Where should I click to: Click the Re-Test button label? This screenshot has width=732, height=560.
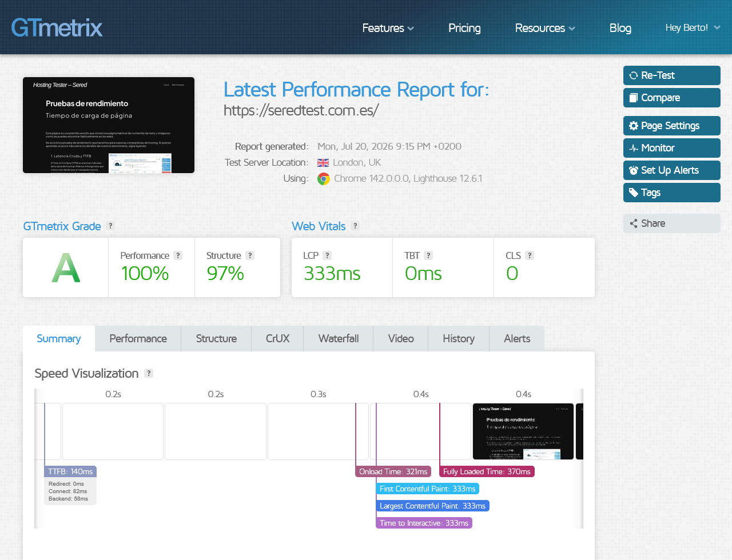(x=658, y=75)
